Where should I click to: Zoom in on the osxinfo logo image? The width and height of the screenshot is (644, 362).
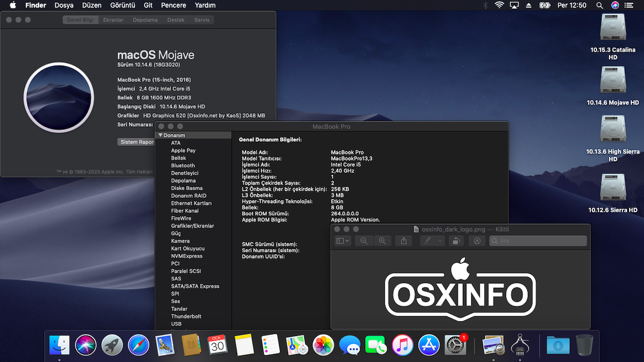tap(383, 240)
